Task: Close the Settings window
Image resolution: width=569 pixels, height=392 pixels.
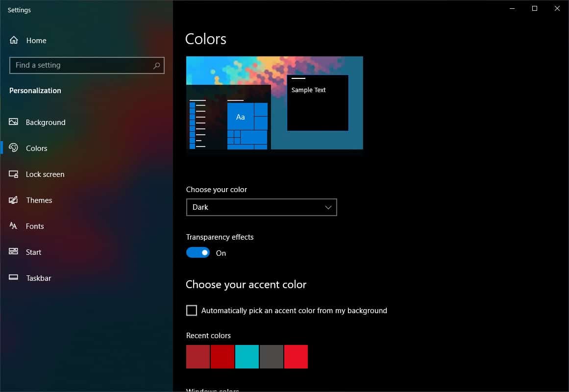Action: coord(557,8)
